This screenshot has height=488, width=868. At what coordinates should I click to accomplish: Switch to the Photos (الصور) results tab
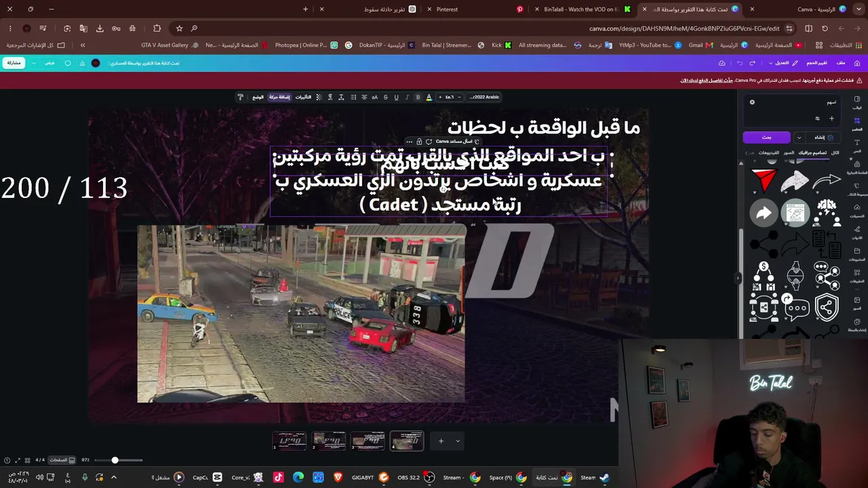coord(789,152)
